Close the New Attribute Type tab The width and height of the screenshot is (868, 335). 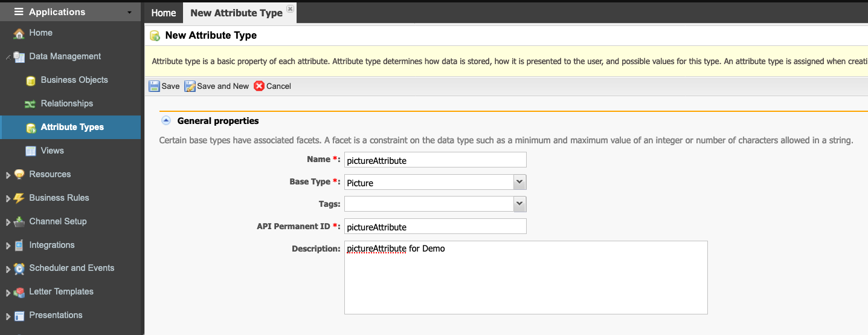290,9
